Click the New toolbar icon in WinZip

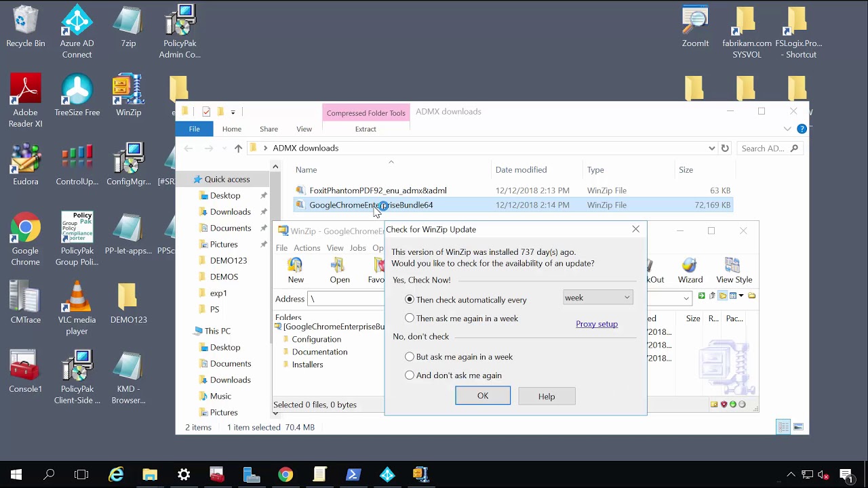(x=296, y=271)
